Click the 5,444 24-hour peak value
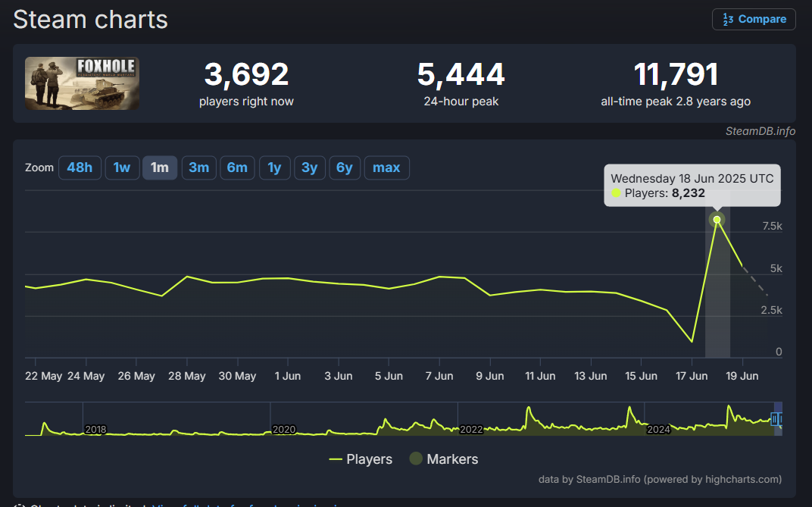 (461, 74)
